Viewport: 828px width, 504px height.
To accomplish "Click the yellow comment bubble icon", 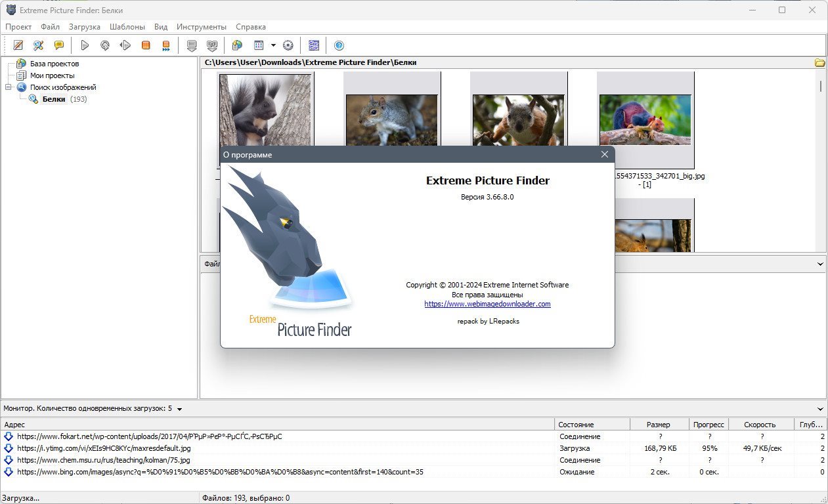I will tap(59, 45).
